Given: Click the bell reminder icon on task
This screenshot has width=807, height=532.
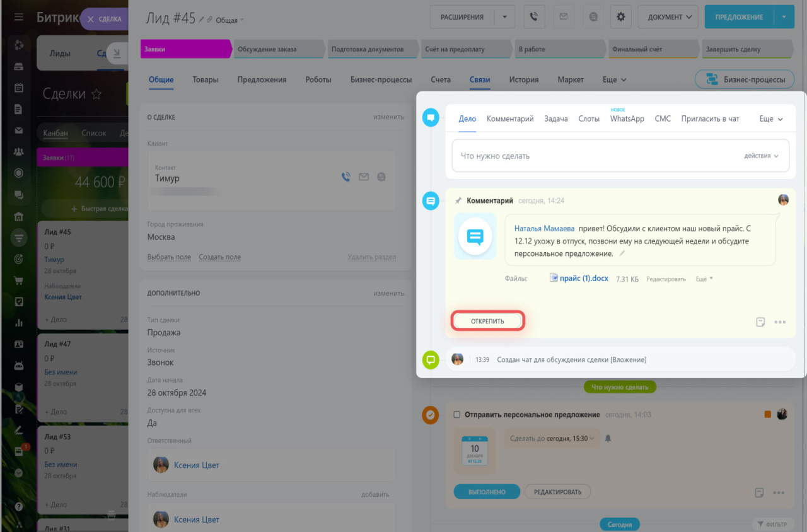Looking at the screenshot, I should [x=608, y=439].
